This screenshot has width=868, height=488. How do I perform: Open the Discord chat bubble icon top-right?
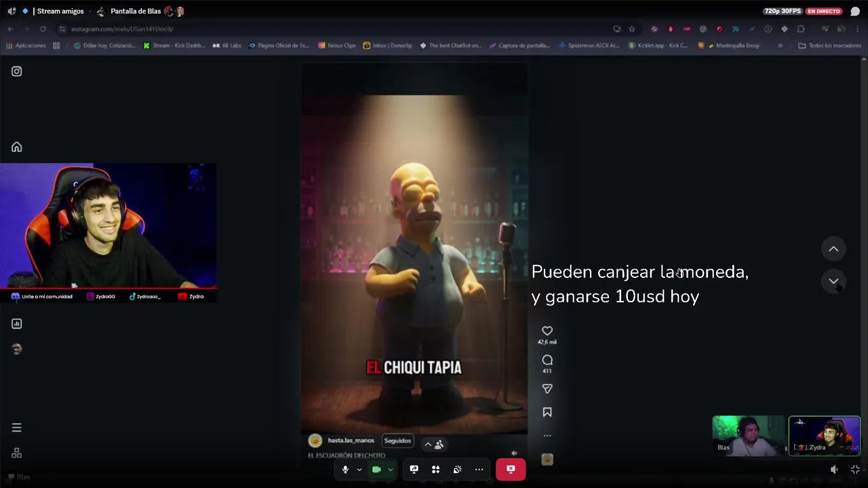pos(855,11)
